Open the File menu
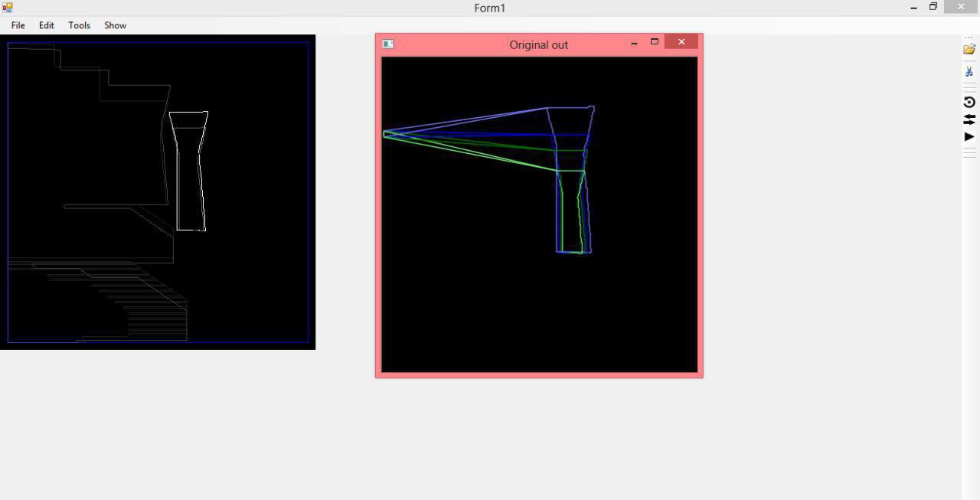The width and height of the screenshot is (980, 500). pos(18,25)
